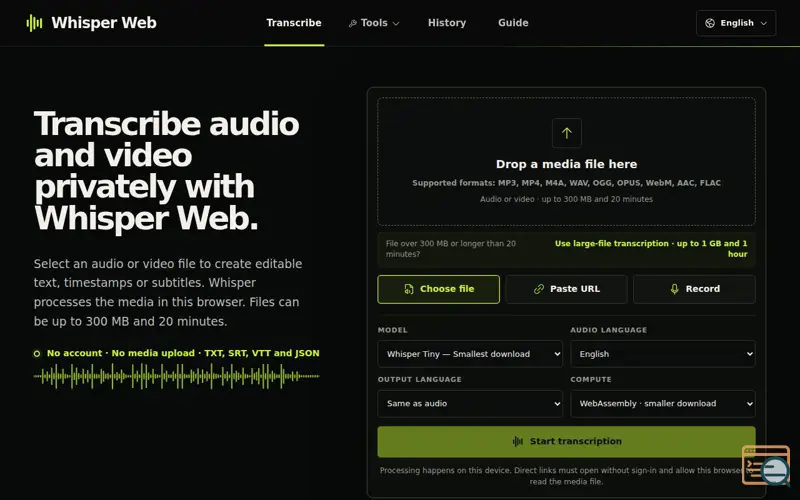Click the MODEL field label
The width and height of the screenshot is (800, 500).
[x=392, y=330]
